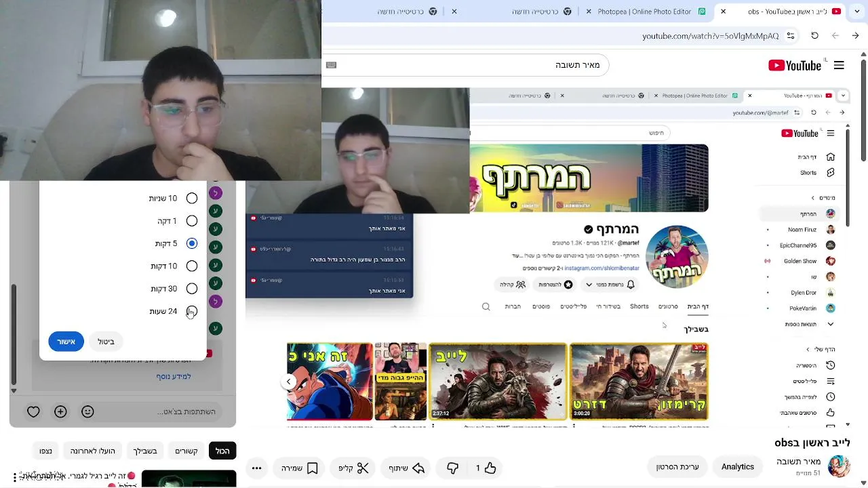Click the מאיר תשובה channel avatar
The image size is (868, 488).
[839, 466]
